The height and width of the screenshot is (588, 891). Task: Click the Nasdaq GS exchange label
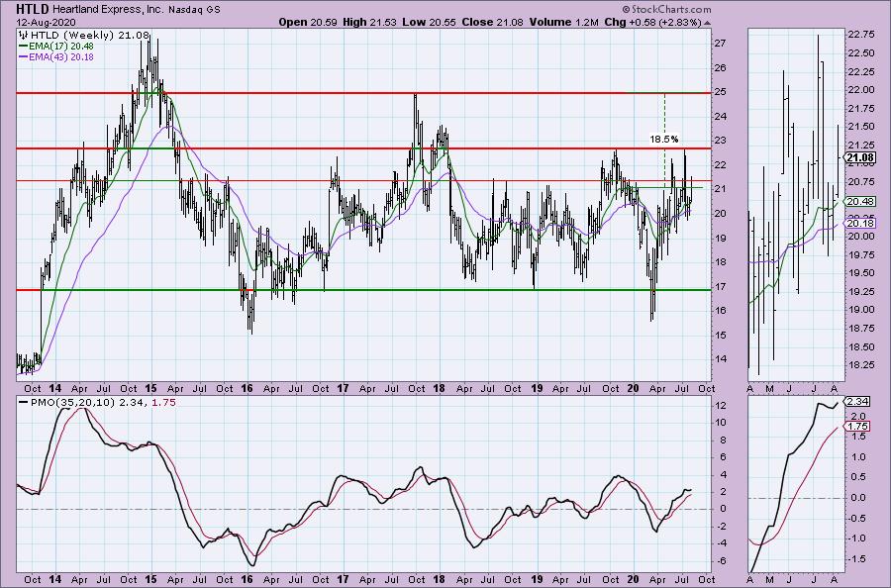click(x=194, y=10)
